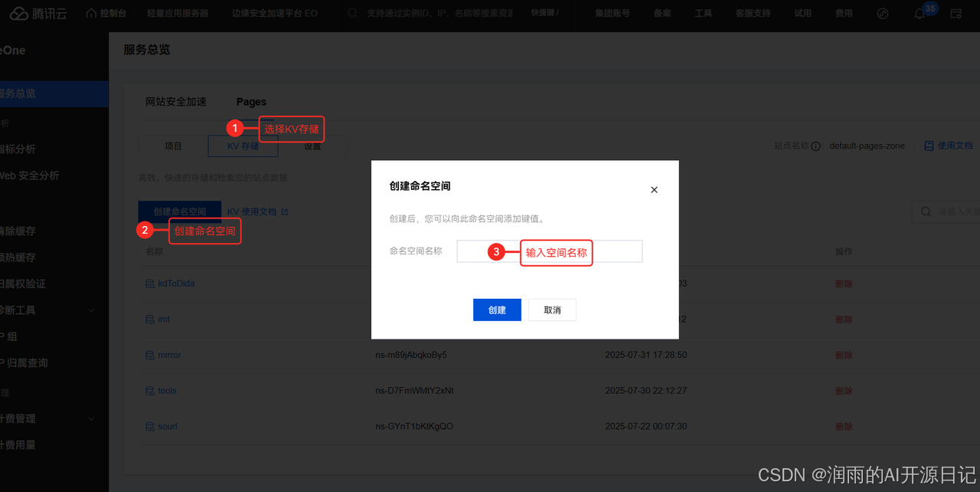Switch to the Pages tab

pyautogui.click(x=251, y=101)
